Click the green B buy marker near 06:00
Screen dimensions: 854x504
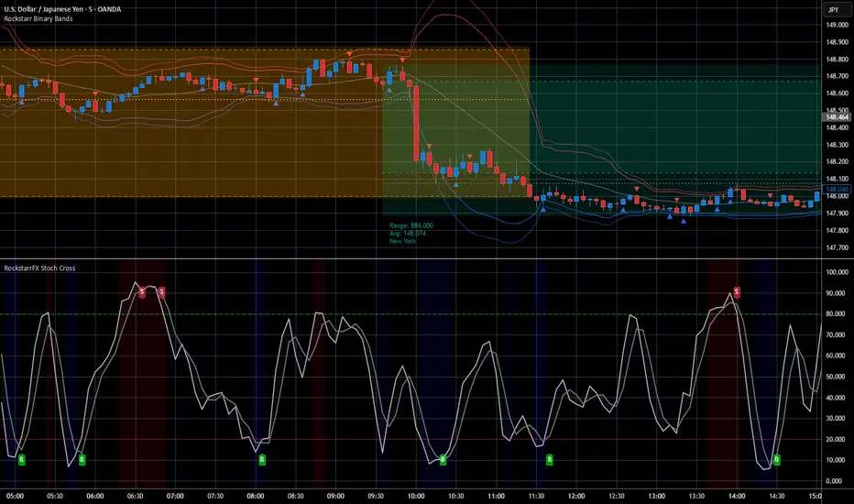click(x=82, y=458)
